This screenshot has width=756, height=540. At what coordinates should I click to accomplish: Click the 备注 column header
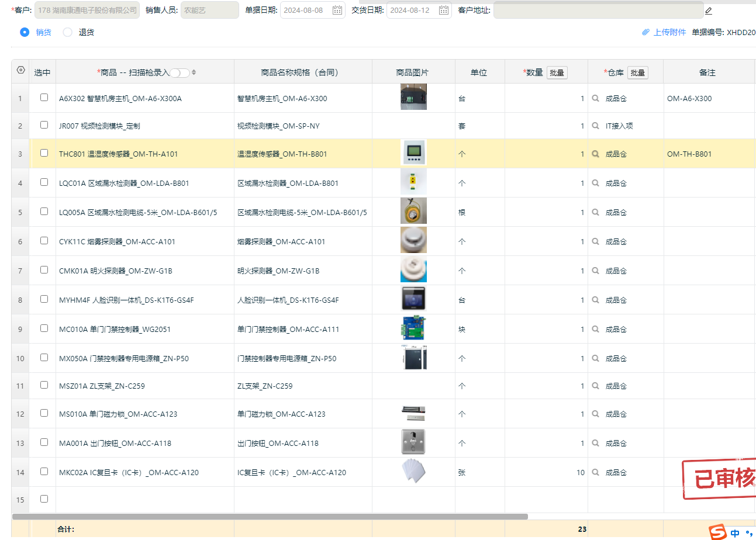pos(707,72)
